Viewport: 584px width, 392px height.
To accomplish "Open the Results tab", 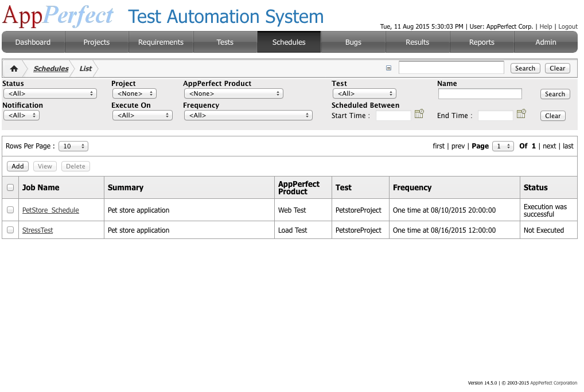I will [x=418, y=42].
